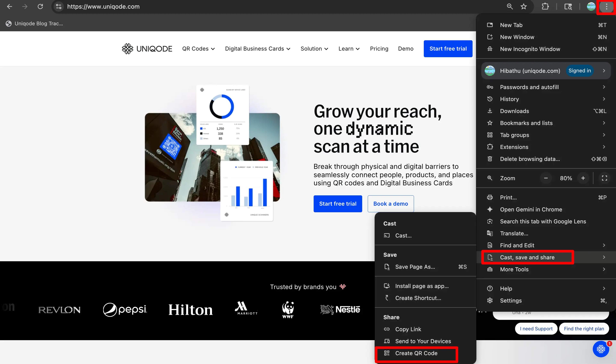Search this tab with Google Lens
616x364 pixels.
coord(546,222)
